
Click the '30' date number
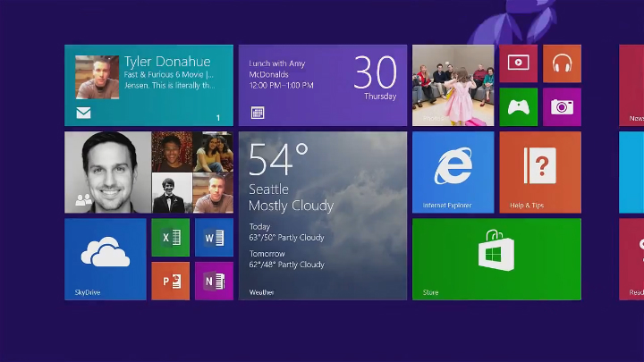tap(376, 72)
